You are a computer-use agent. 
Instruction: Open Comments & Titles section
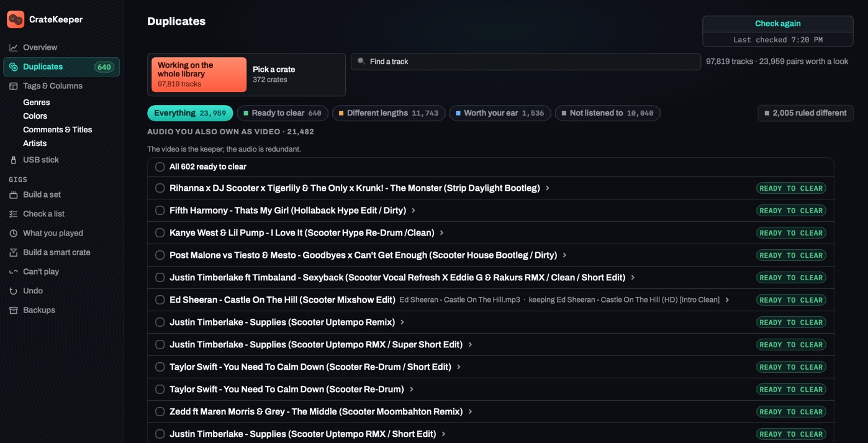57,130
